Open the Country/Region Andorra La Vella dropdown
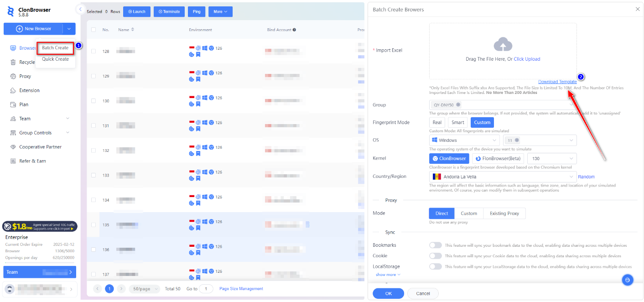644x302 pixels. coord(503,177)
